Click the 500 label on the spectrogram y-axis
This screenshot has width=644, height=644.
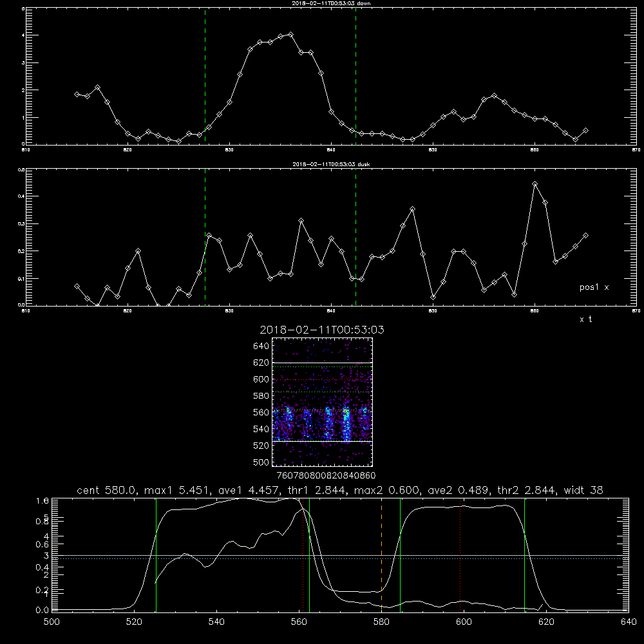coord(261,462)
